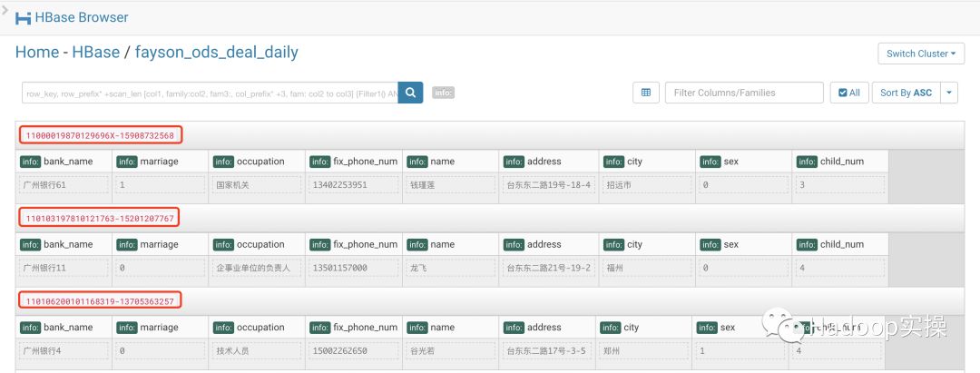Screen dimensions: 980x373
Task: Go to the Home breadcrumb link
Action: click(x=37, y=52)
